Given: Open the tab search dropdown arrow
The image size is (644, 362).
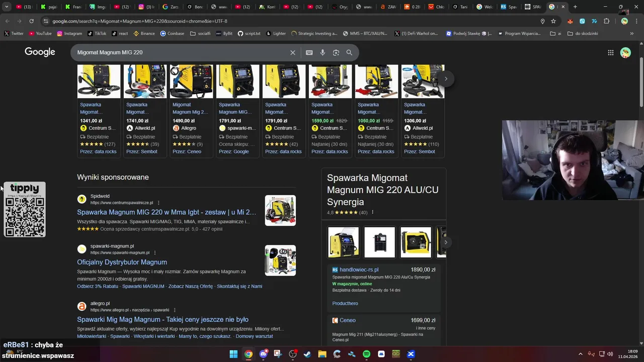Looking at the screenshot, I should [7, 7].
